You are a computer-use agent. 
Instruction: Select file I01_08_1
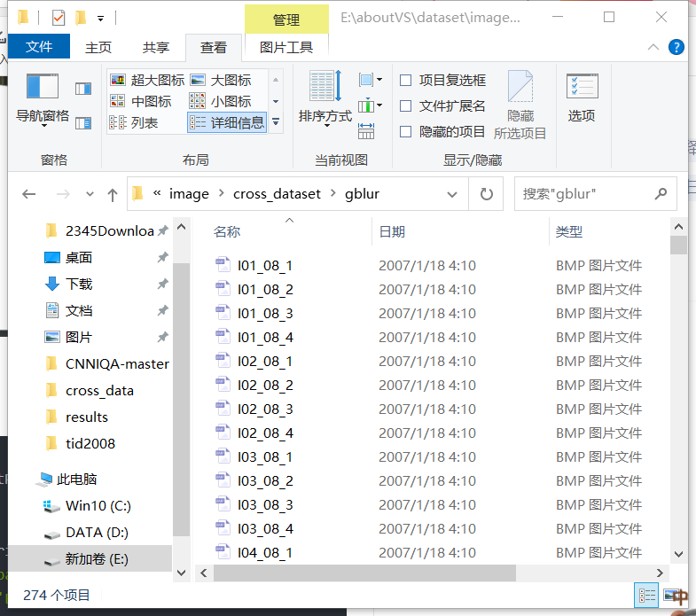click(264, 265)
